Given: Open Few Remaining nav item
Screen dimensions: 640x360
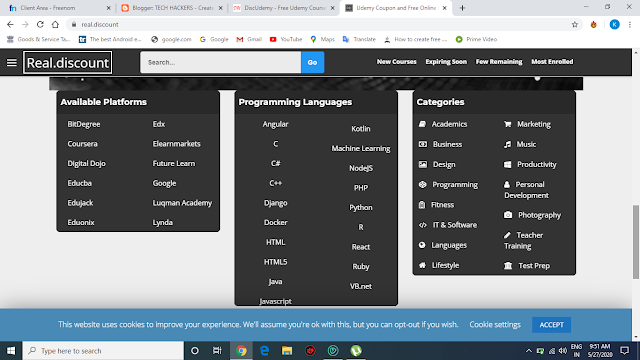Looking at the screenshot, I should [x=499, y=62].
